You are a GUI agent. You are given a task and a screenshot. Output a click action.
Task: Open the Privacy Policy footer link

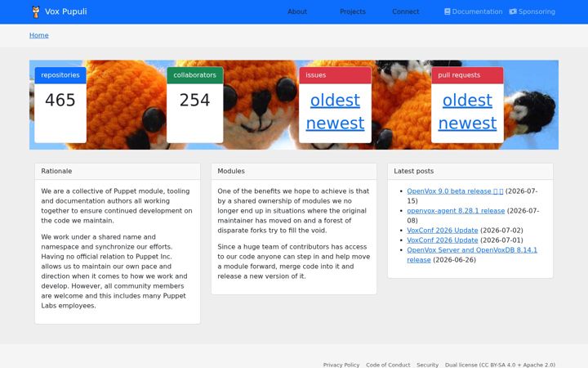(341, 365)
